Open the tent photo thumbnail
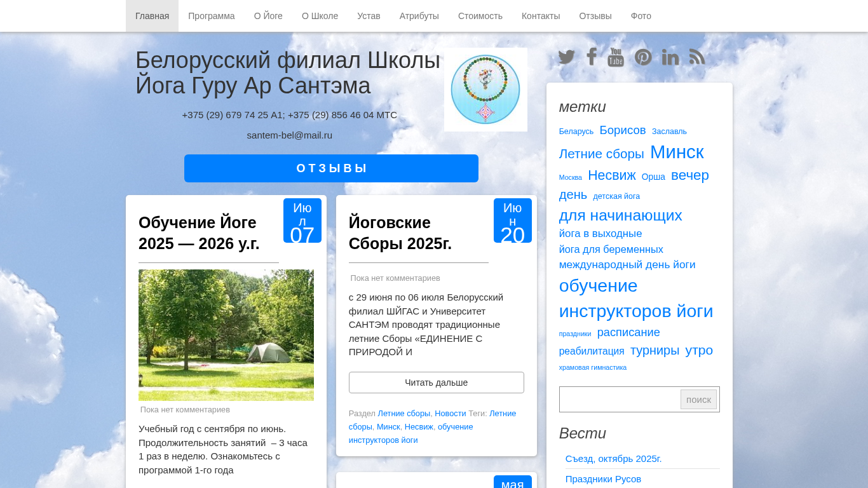 click(x=226, y=335)
